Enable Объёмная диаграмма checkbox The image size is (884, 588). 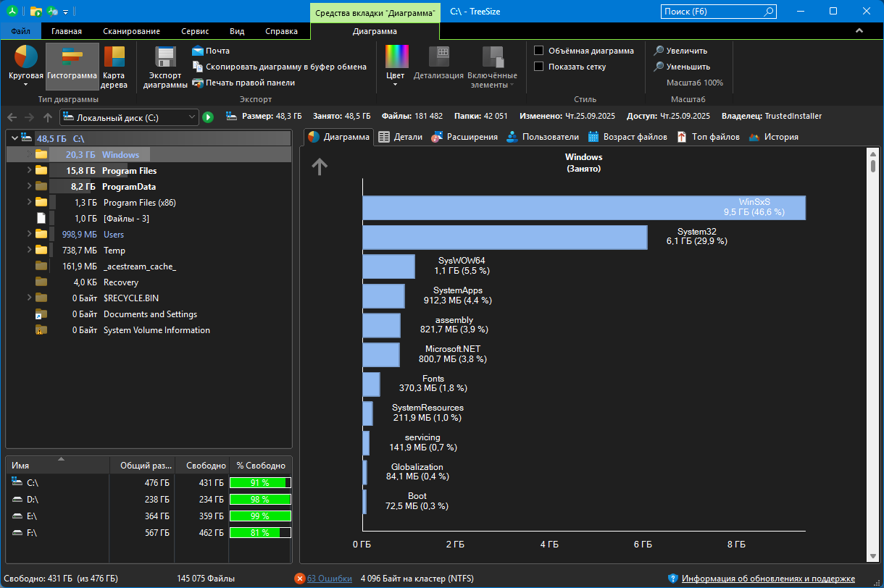click(539, 51)
